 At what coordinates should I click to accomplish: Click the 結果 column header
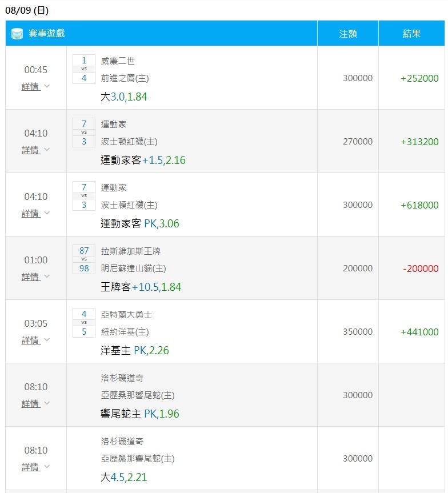[411, 33]
